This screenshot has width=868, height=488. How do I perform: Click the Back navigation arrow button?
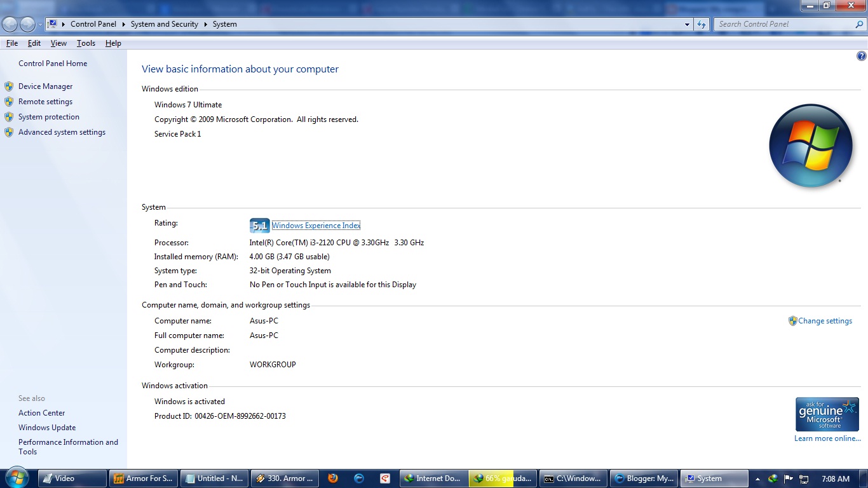point(10,24)
